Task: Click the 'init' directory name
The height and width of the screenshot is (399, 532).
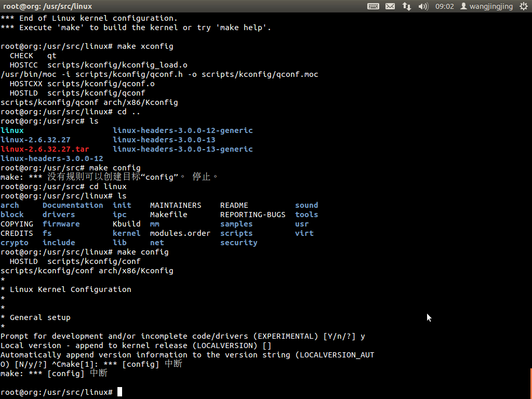Action: click(x=122, y=205)
